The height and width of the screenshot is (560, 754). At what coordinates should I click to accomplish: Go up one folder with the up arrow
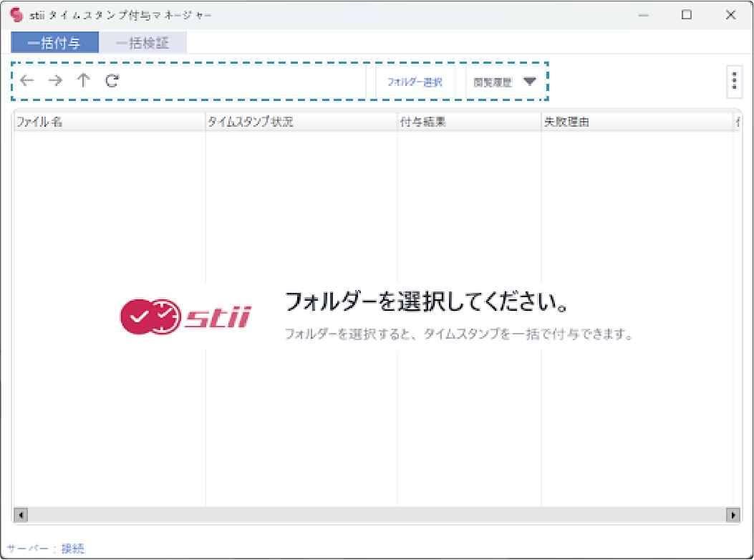click(83, 81)
